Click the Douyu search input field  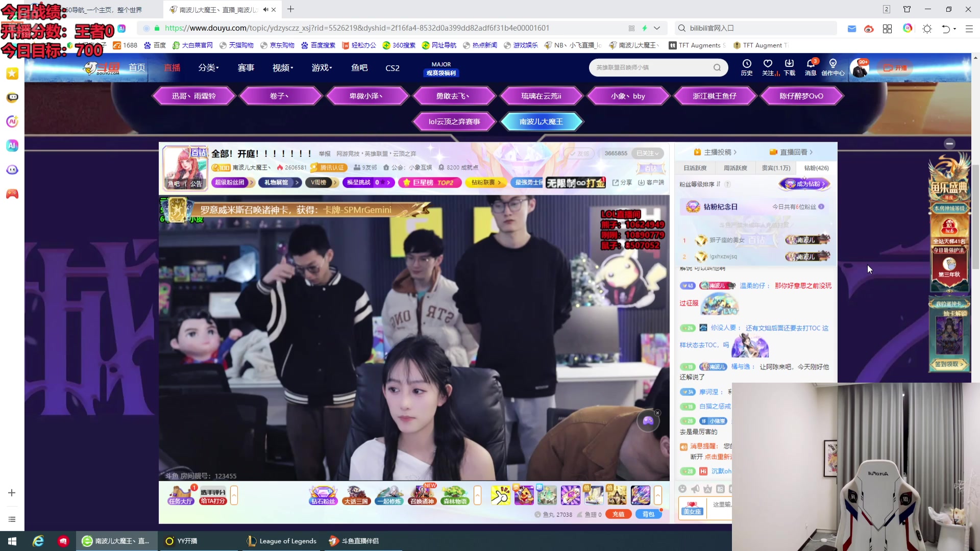652,68
